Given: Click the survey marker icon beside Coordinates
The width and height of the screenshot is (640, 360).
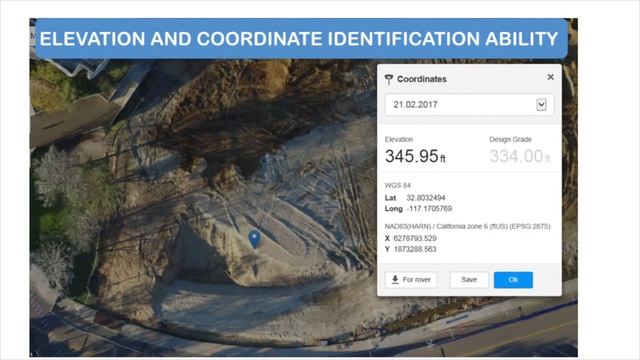Looking at the screenshot, I should pos(389,79).
